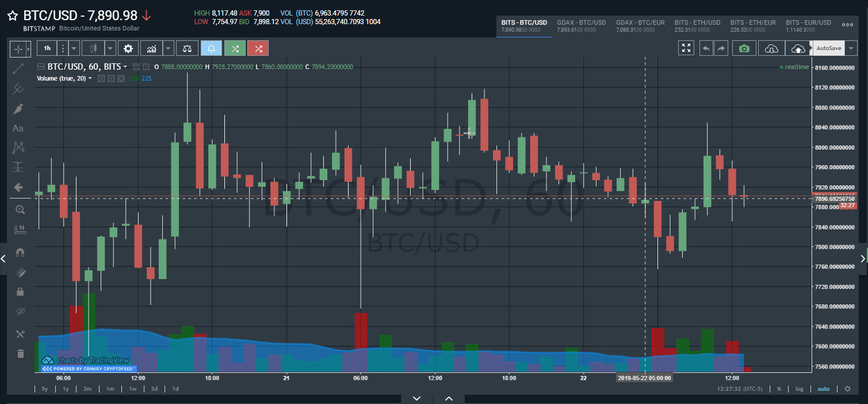This screenshot has height=404, width=868.
Task: Click the 1h interval button
Action: tap(47, 48)
